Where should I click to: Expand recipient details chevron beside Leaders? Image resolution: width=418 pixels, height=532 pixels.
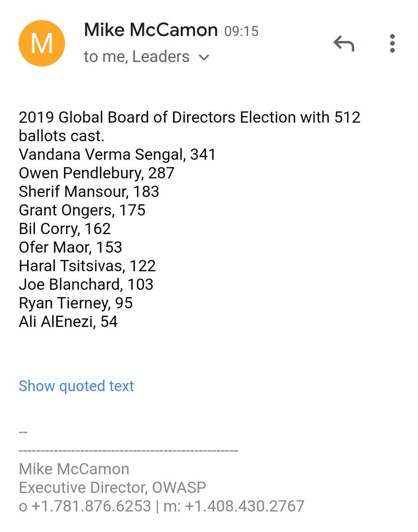point(204,57)
